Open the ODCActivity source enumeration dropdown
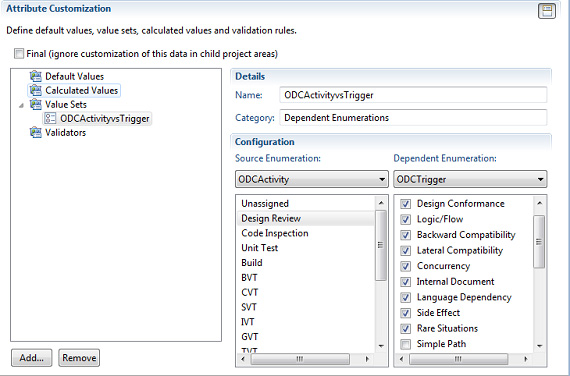This screenshot has width=570, height=376. point(312,179)
